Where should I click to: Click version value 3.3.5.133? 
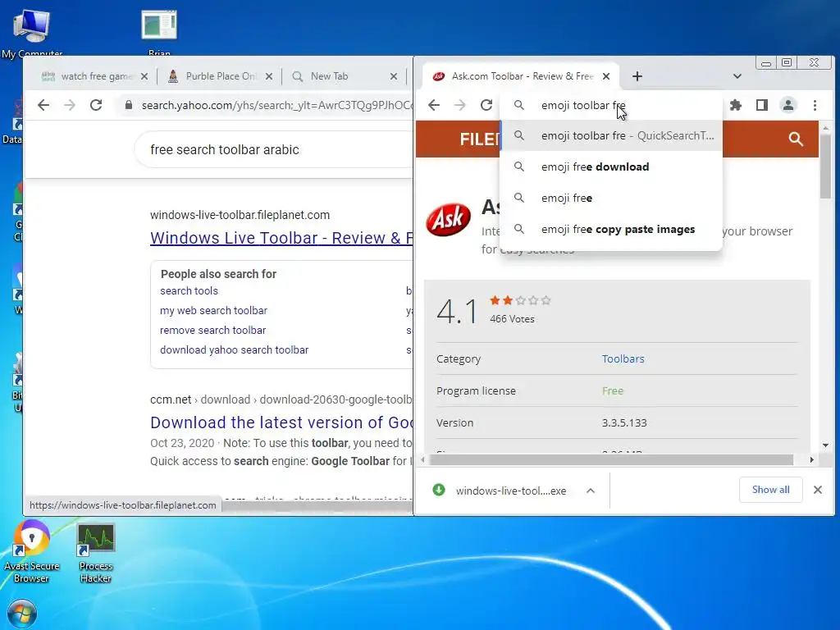[x=624, y=422]
